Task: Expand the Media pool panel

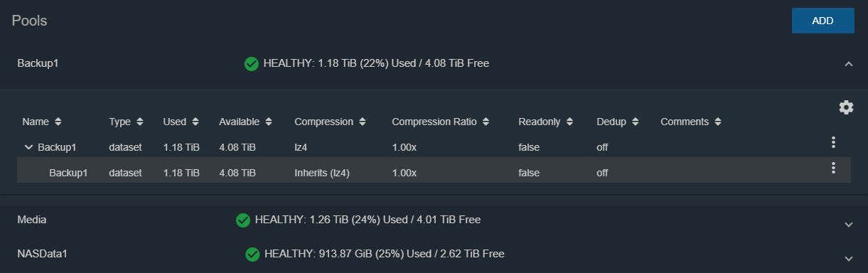Action: 848,224
